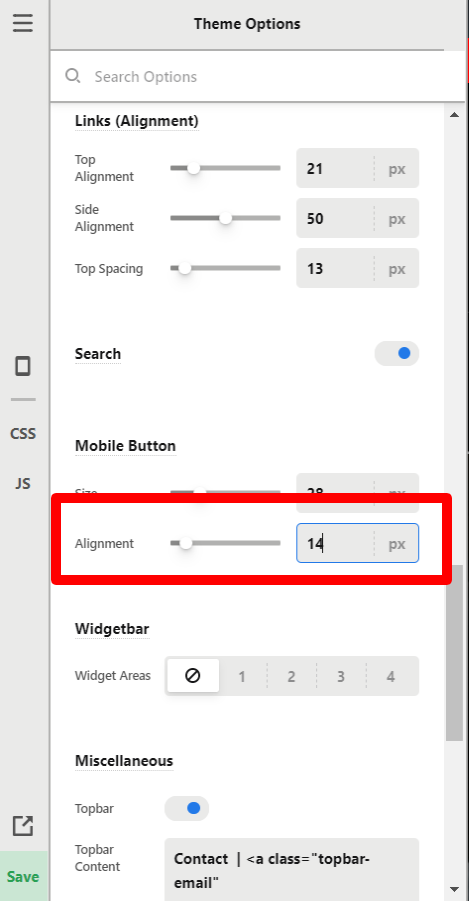Toggle the Search switch off
The image size is (469, 901).
(x=397, y=353)
